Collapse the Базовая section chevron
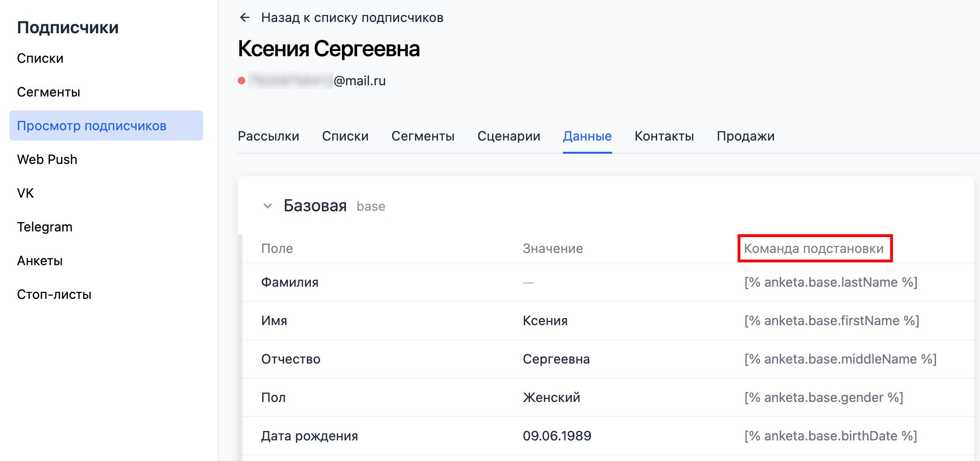Screen dimensions: 980x461 (268, 206)
